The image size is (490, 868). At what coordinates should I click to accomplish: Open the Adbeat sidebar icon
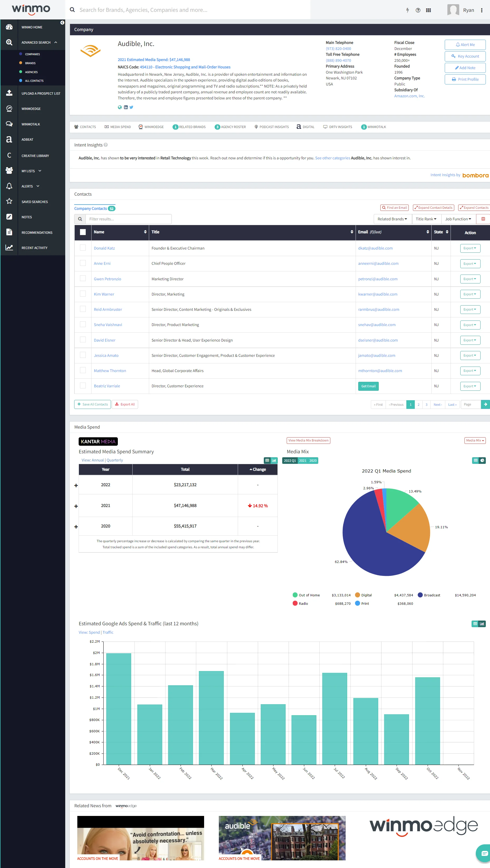pyautogui.click(x=9, y=140)
